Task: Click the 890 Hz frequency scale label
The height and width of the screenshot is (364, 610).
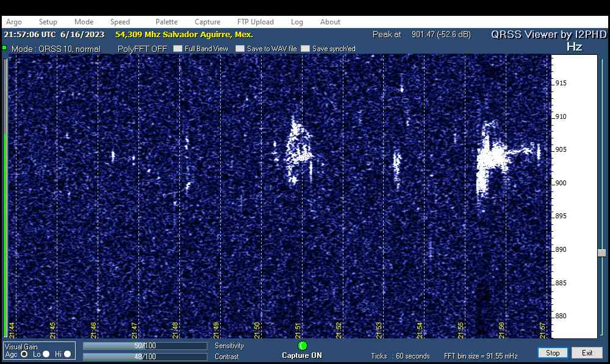Action: [x=561, y=249]
